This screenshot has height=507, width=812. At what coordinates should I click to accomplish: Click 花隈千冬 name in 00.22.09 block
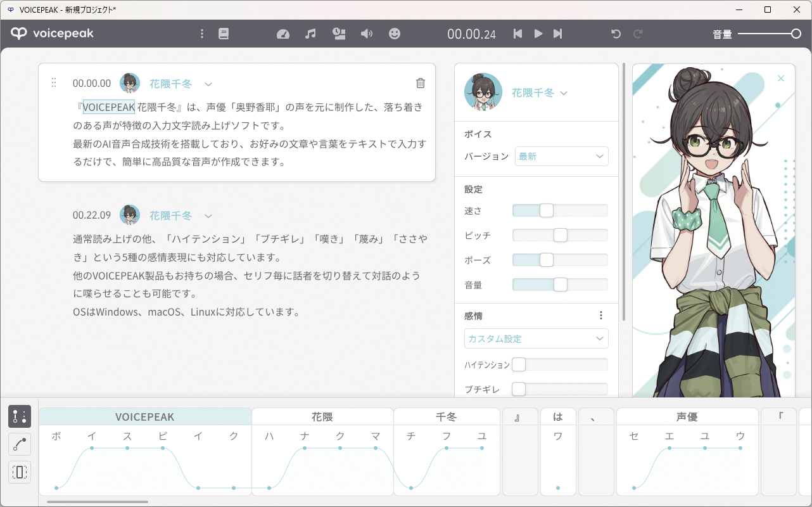coord(170,215)
